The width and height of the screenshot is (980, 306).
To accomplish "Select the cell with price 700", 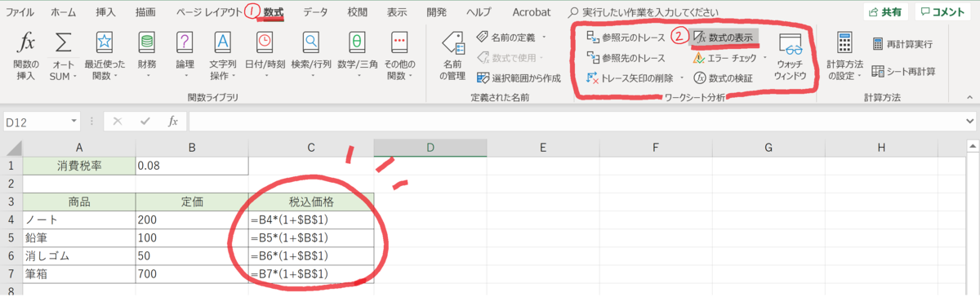I will (x=193, y=273).
